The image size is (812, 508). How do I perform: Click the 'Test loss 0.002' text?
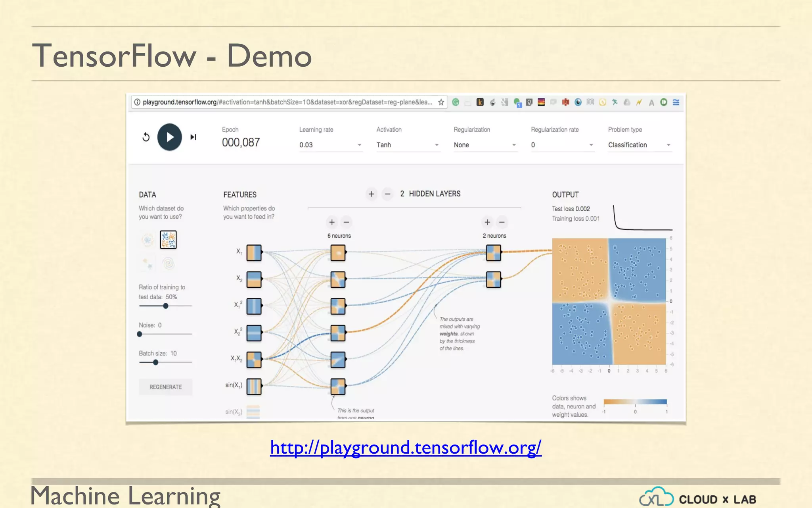click(571, 209)
